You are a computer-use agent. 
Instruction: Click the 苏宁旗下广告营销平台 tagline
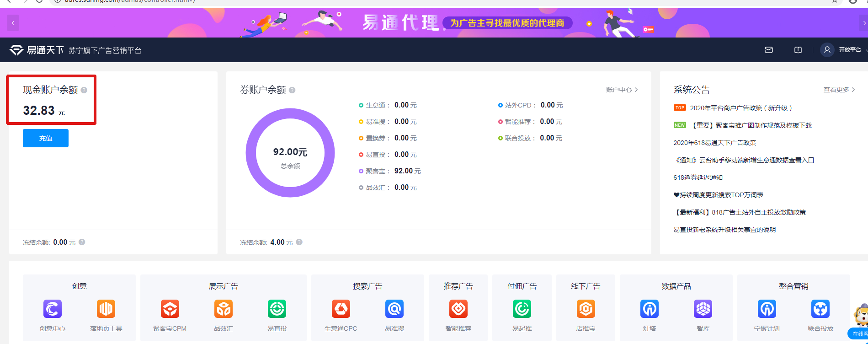point(105,50)
